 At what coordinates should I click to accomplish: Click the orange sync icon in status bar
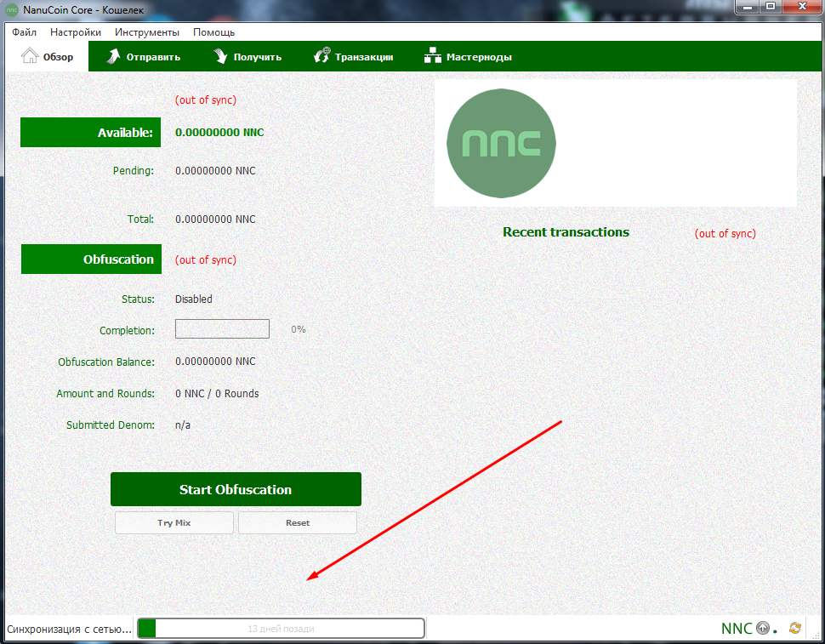pos(795,629)
